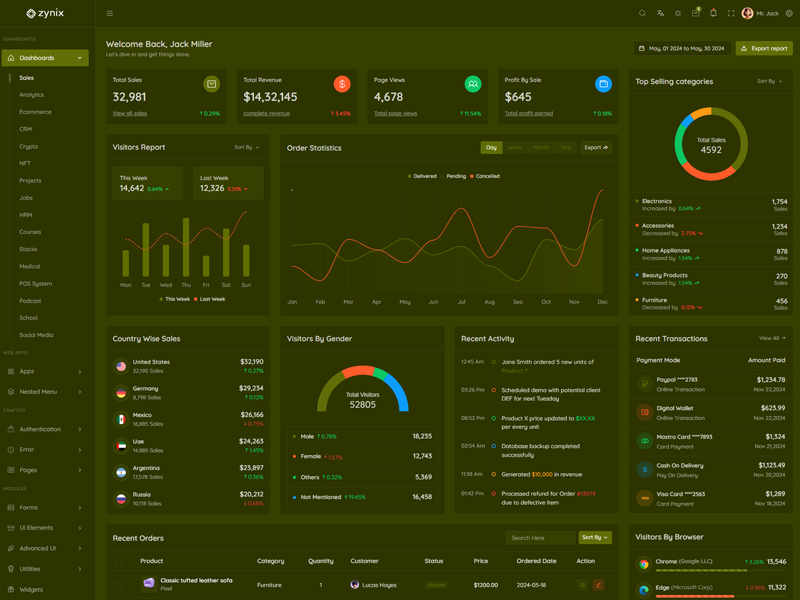Click the Search Here field in Recent Orders
This screenshot has height=600, width=800.
(x=540, y=538)
